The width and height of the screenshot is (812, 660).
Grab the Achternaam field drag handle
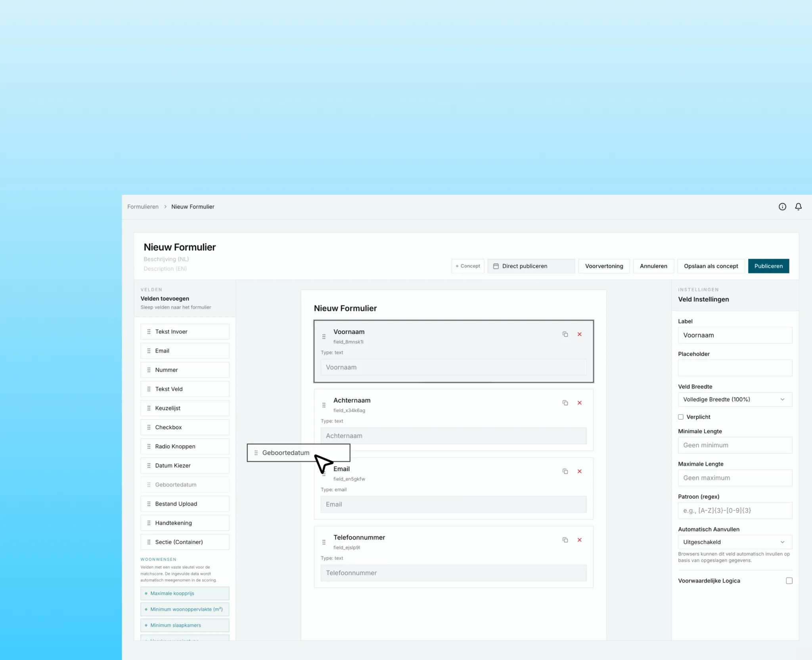(324, 405)
